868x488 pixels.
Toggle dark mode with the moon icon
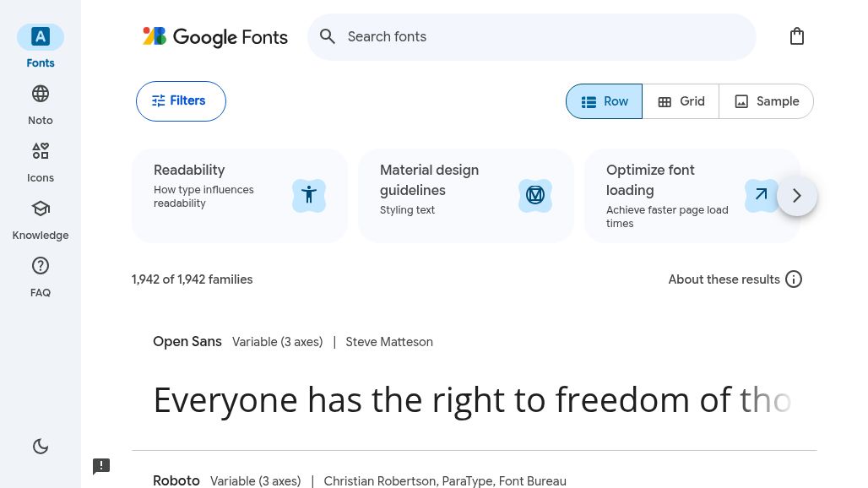41,446
